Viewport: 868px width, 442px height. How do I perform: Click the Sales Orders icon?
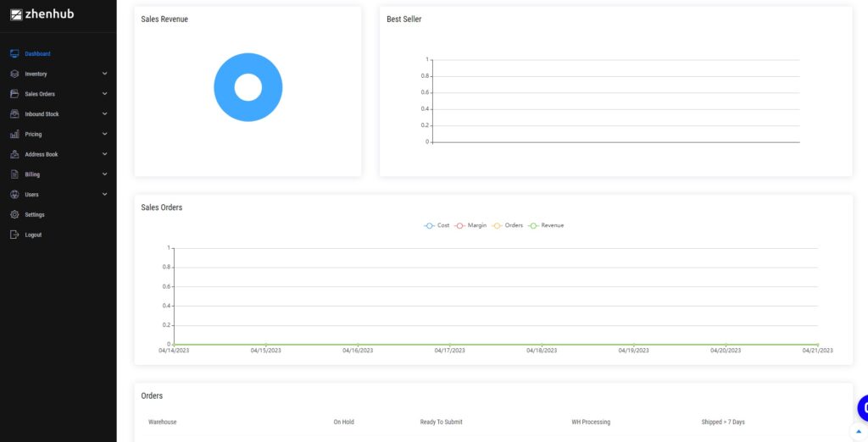(14, 94)
